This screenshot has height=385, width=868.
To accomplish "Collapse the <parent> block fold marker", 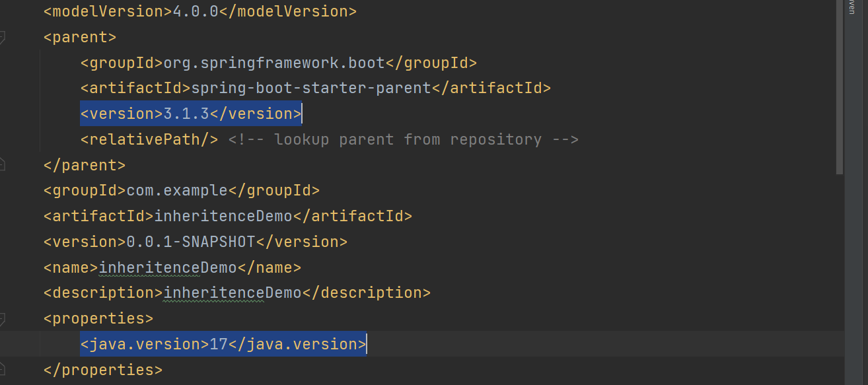I will tap(2, 38).
